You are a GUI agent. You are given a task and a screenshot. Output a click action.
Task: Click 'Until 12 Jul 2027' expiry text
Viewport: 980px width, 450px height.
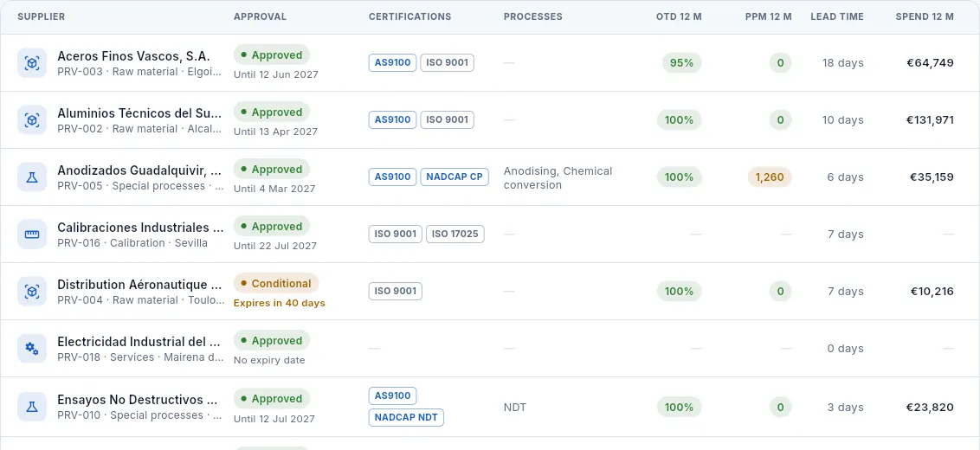pyautogui.click(x=274, y=419)
